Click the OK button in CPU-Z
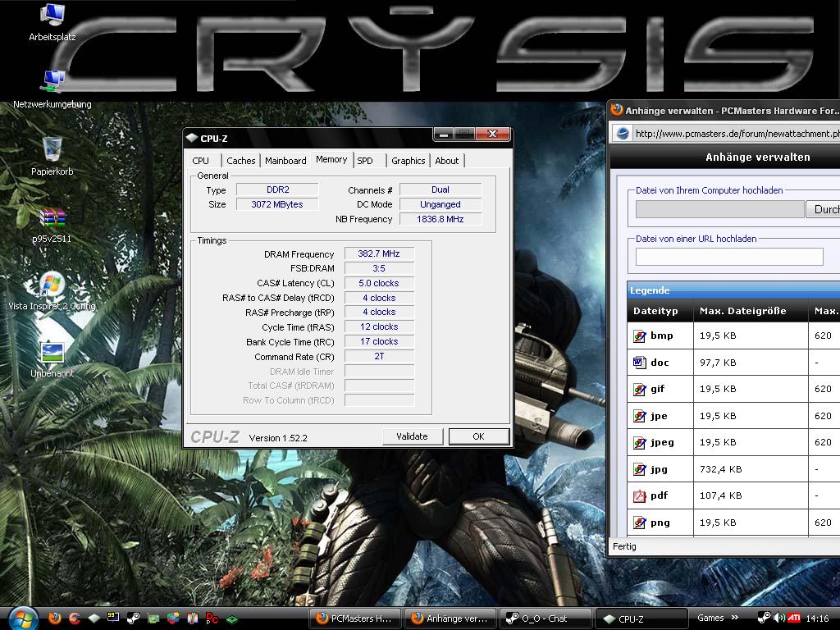 coord(479,436)
